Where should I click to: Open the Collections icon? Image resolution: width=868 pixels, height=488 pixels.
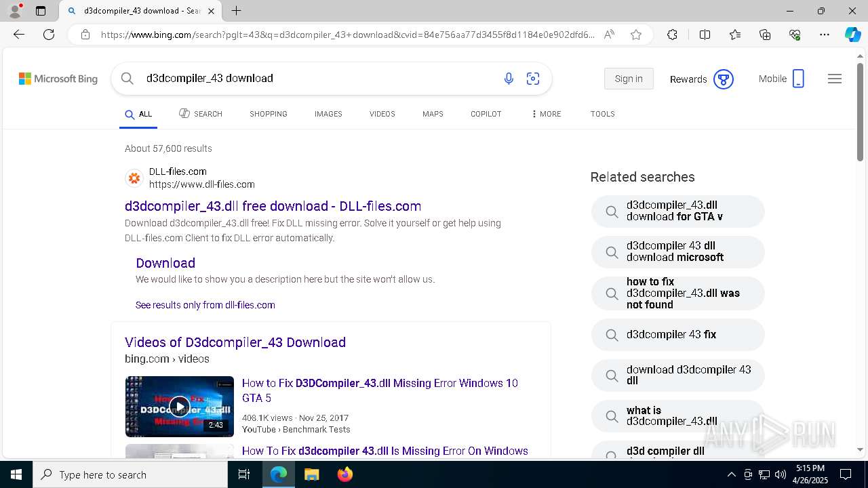click(x=765, y=35)
